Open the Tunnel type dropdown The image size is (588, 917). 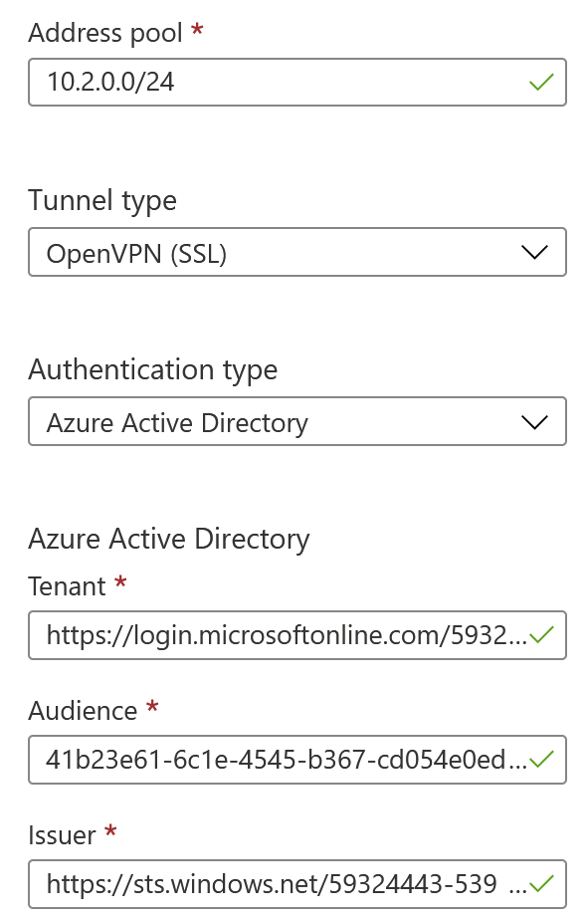(296, 252)
